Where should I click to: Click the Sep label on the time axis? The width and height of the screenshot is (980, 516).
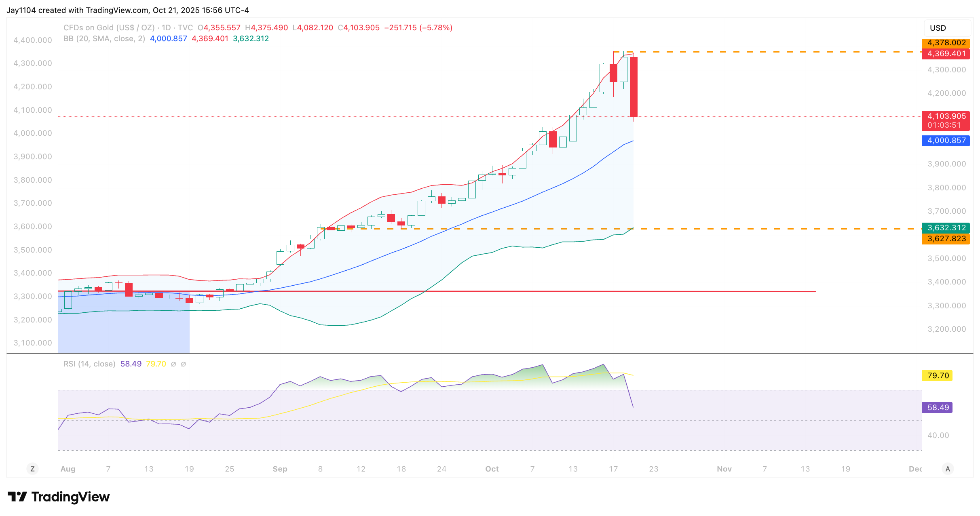tap(280, 469)
